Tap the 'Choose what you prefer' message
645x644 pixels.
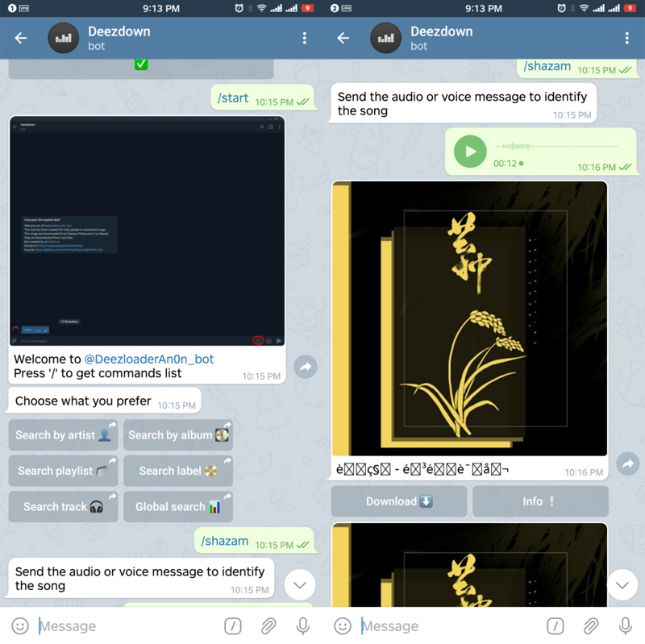(x=105, y=401)
